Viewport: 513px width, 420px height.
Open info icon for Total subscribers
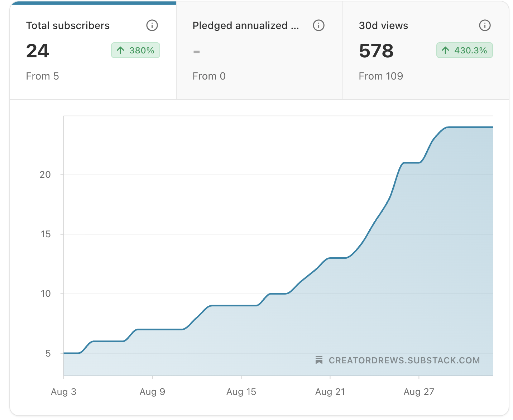(x=152, y=25)
